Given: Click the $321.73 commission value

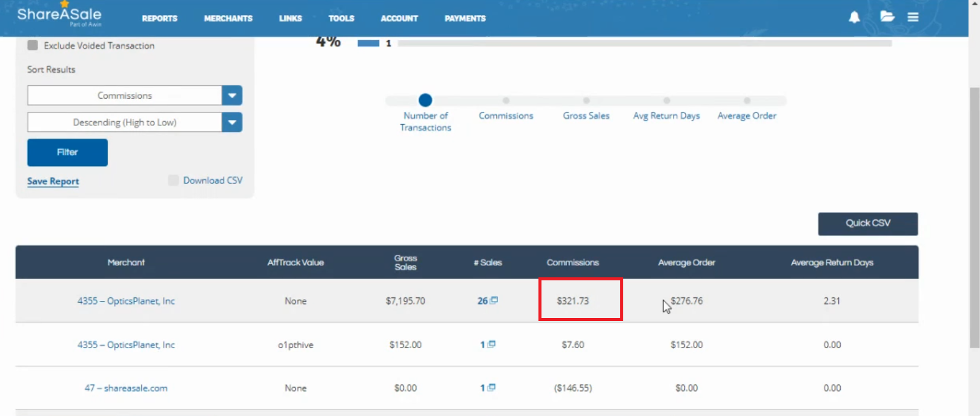Looking at the screenshot, I should pos(572,301).
